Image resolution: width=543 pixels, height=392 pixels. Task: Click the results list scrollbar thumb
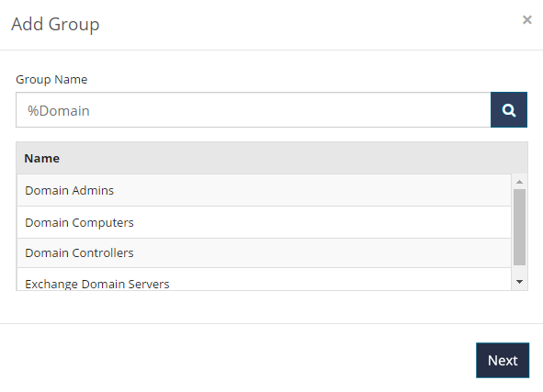tap(519, 227)
